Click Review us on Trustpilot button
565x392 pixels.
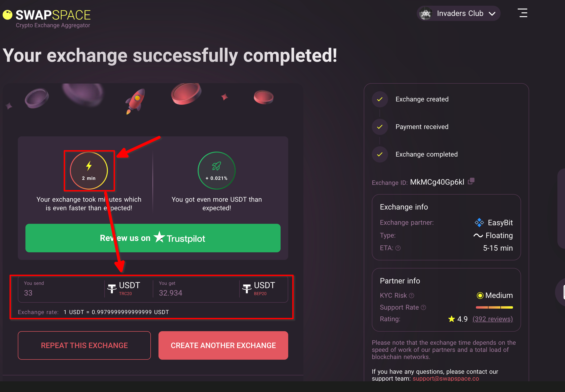[x=153, y=238]
